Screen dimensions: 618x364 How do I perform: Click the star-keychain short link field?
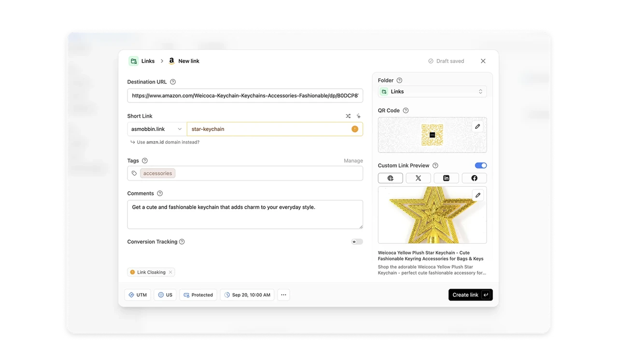pos(275,129)
